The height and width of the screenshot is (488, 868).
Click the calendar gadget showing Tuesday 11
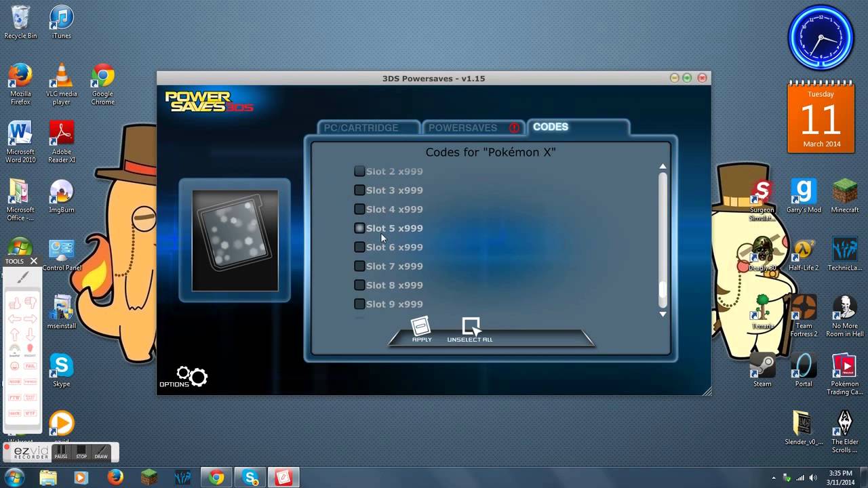[x=821, y=118]
